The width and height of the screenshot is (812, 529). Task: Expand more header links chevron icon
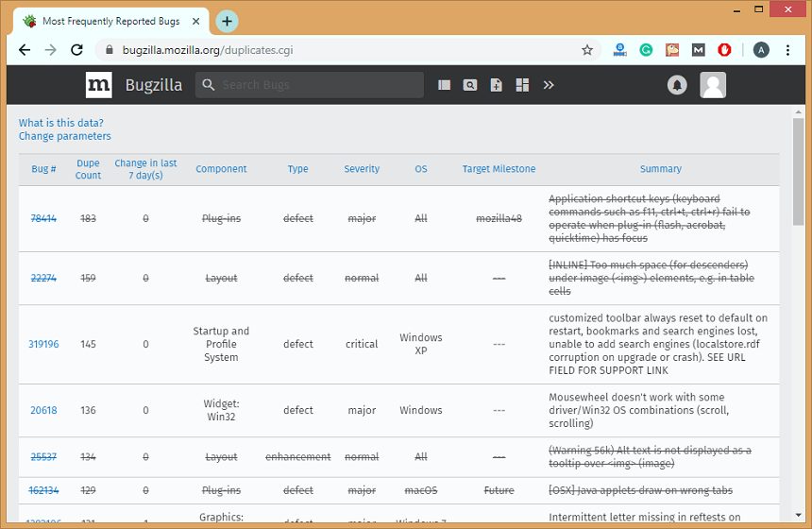549,85
